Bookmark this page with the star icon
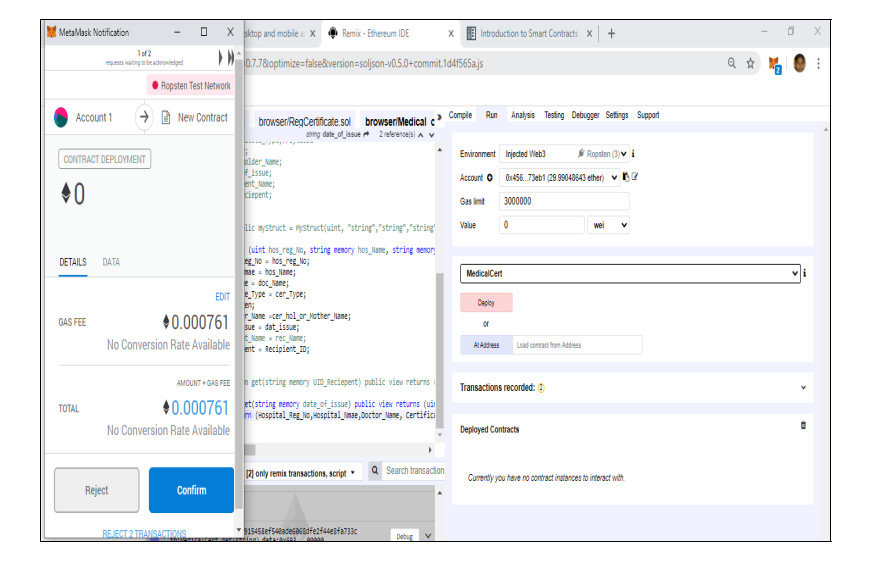The height and width of the screenshot is (578, 870). point(751,63)
